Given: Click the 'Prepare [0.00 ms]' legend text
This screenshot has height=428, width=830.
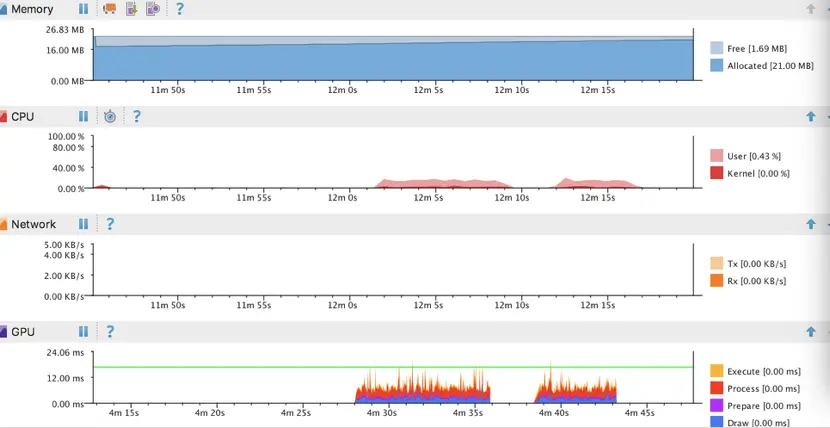Looking at the screenshot, I should 764,406.
